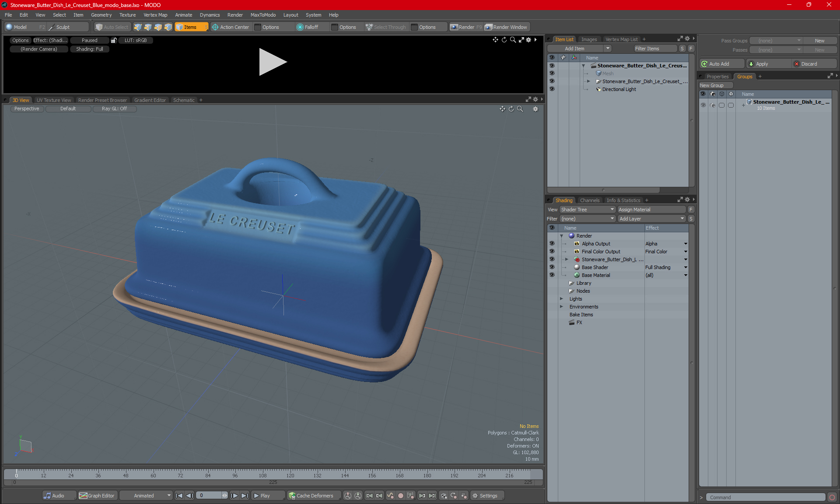Viewport: 840px width, 504px height.
Task: Toggle visibility of Base Material layer
Action: [552, 275]
